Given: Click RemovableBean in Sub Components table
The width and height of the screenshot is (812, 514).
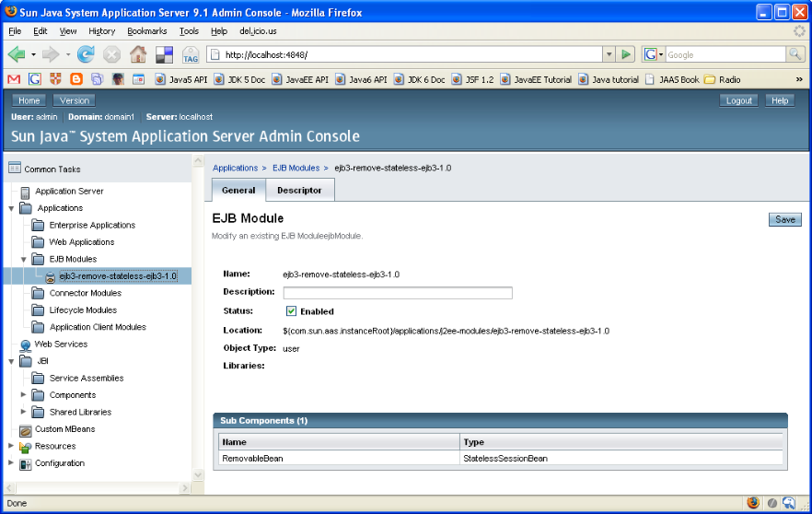Looking at the screenshot, I should 252,458.
